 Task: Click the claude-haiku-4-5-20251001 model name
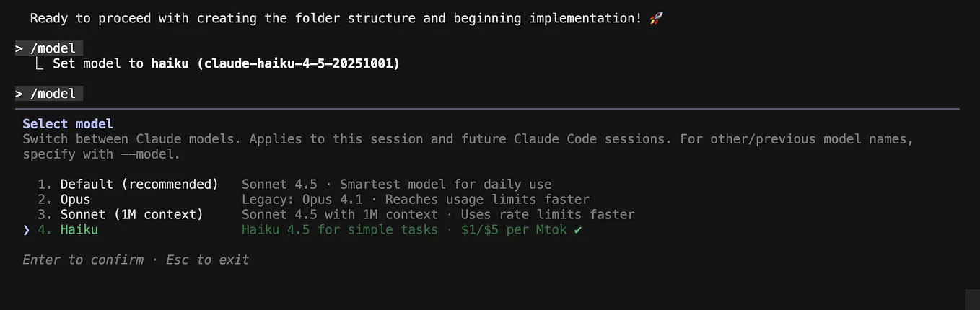(x=298, y=63)
